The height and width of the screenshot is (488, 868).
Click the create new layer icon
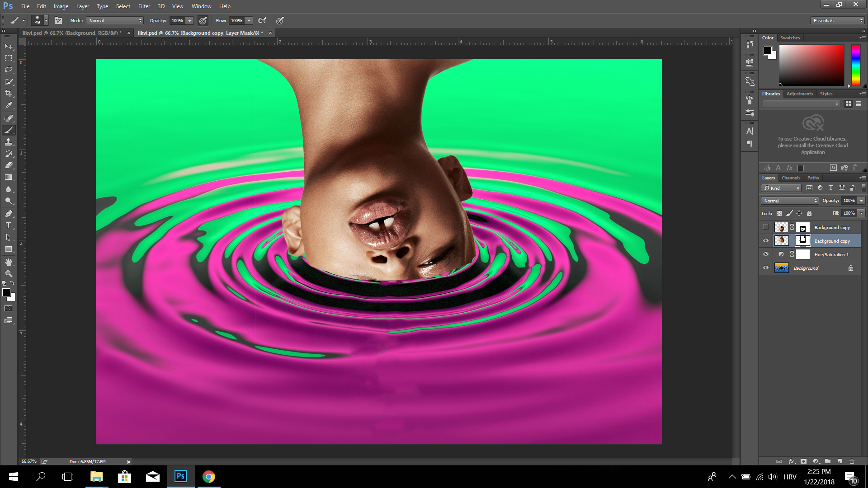(x=840, y=461)
